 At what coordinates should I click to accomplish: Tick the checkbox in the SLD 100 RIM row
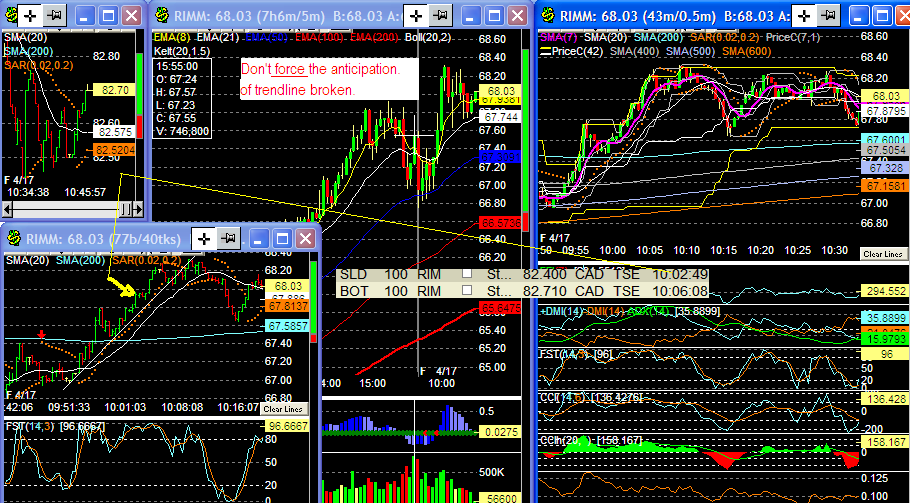(x=467, y=273)
